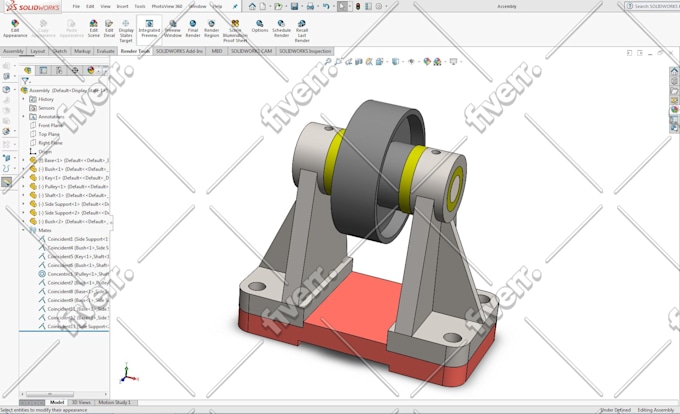Select the Origin item
The height and width of the screenshot is (414, 680).
40,151
